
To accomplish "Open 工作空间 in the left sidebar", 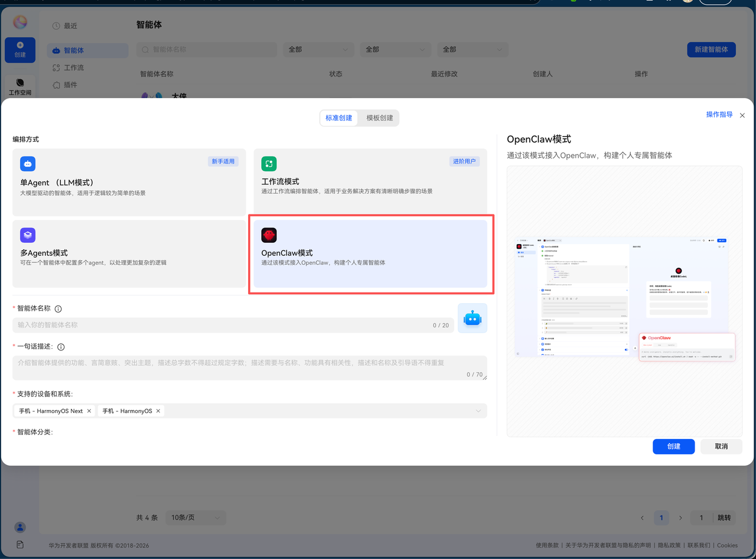I will 20,87.
